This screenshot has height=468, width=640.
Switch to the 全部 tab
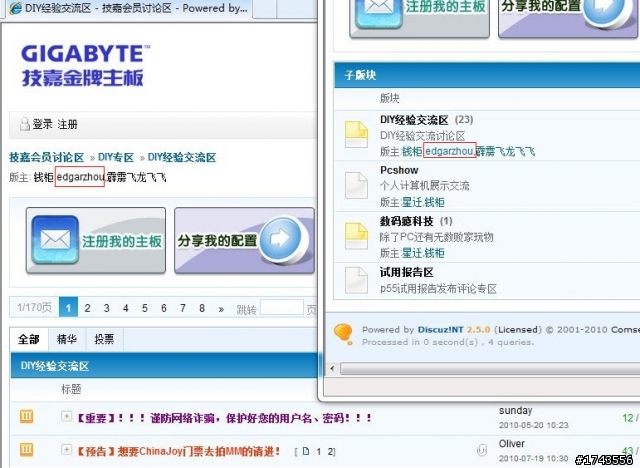[29, 339]
